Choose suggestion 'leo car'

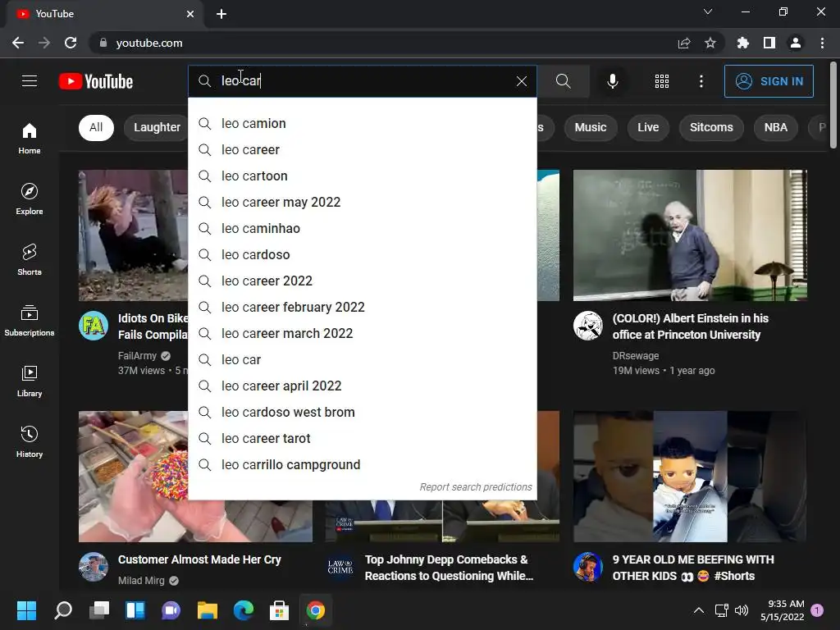[363, 359]
